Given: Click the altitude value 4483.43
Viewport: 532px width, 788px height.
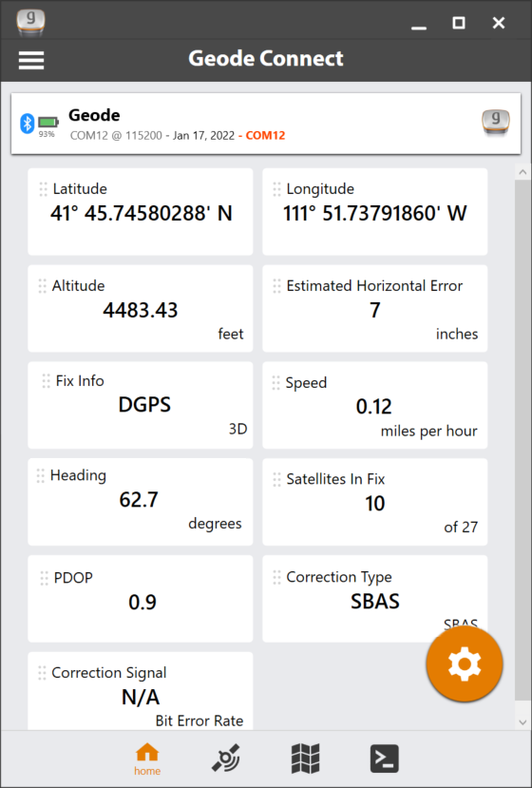Looking at the screenshot, I should tap(141, 310).
